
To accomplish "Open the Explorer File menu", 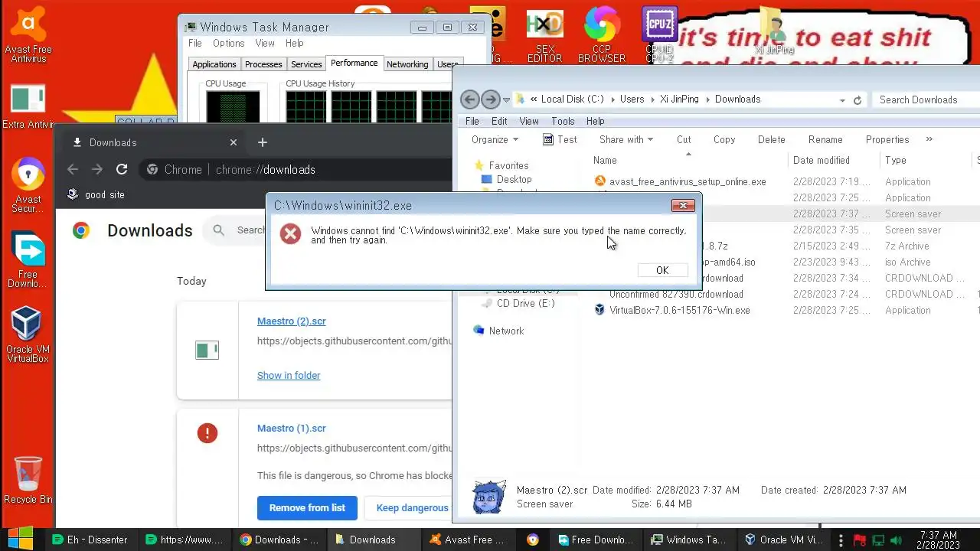I will (x=472, y=121).
